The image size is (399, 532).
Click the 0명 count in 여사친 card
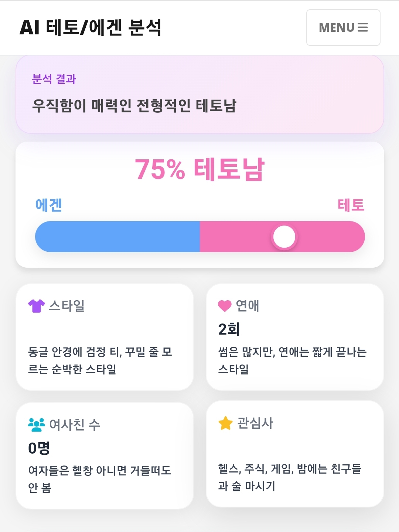coord(39,448)
